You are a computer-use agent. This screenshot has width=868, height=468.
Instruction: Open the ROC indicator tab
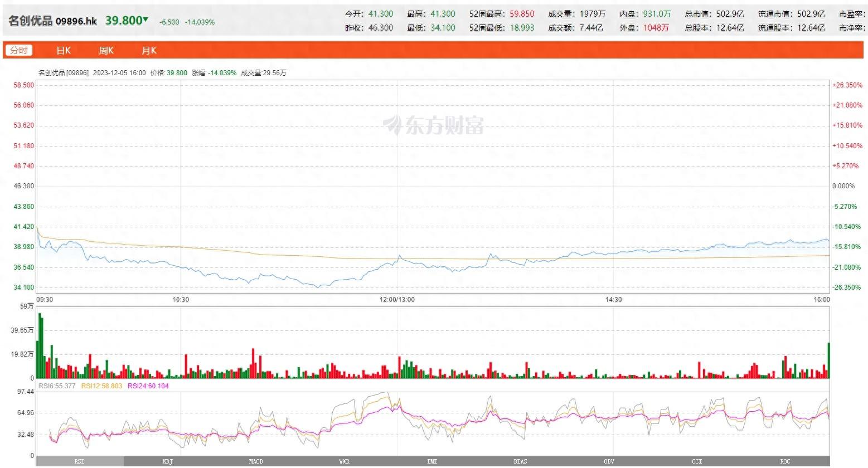point(785,461)
